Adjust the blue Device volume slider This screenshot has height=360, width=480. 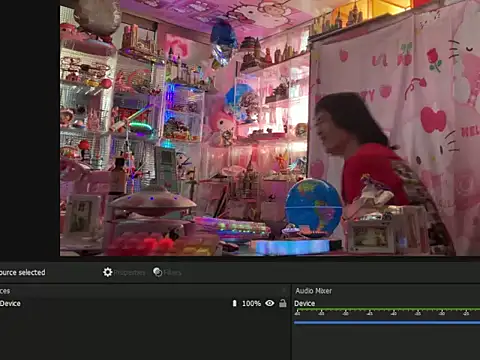point(387,322)
